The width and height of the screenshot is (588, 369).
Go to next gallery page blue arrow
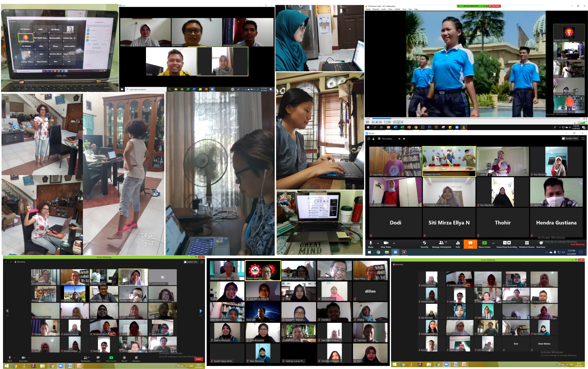pos(201,311)
